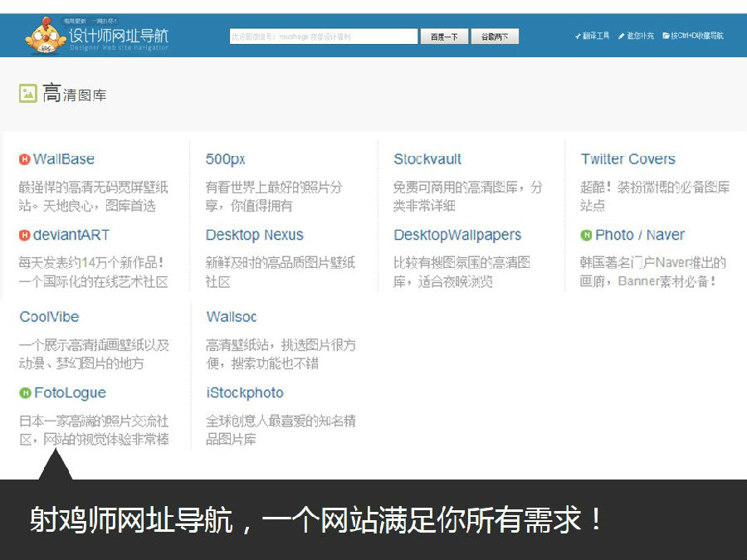Image resolution: width=747 pixels, height=560 pixels.
Task: Open the Photo / Naver link
Action: (640, 235)
